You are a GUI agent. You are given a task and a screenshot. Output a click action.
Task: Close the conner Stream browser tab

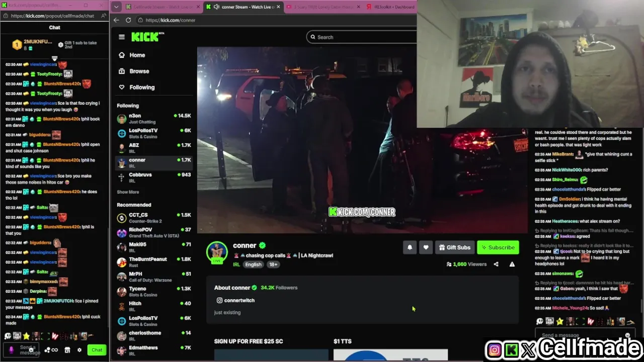point(279,7)
